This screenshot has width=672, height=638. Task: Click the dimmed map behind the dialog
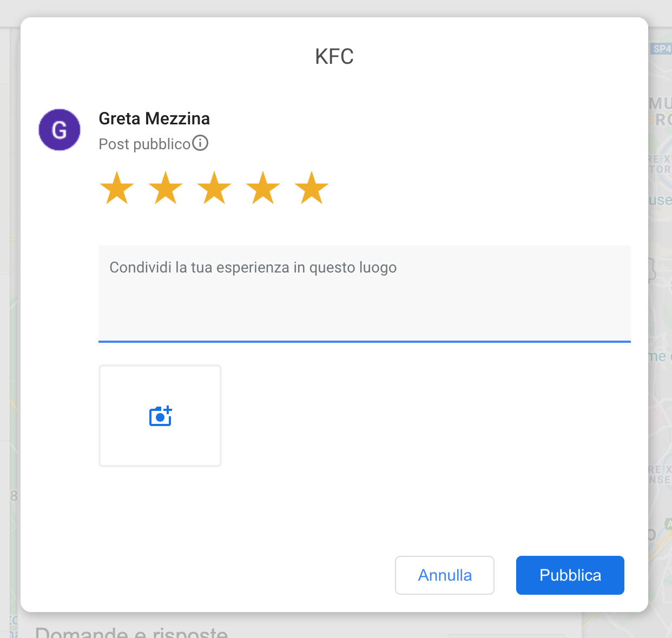[661, 324]
